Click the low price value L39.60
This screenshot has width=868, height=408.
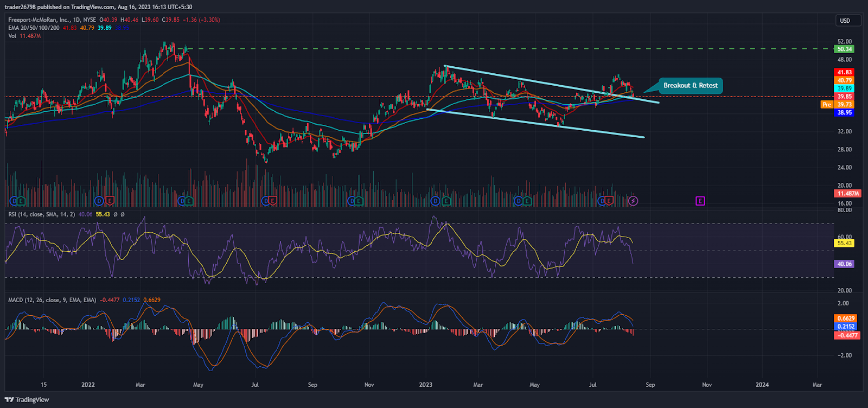(x=150, y=20)
